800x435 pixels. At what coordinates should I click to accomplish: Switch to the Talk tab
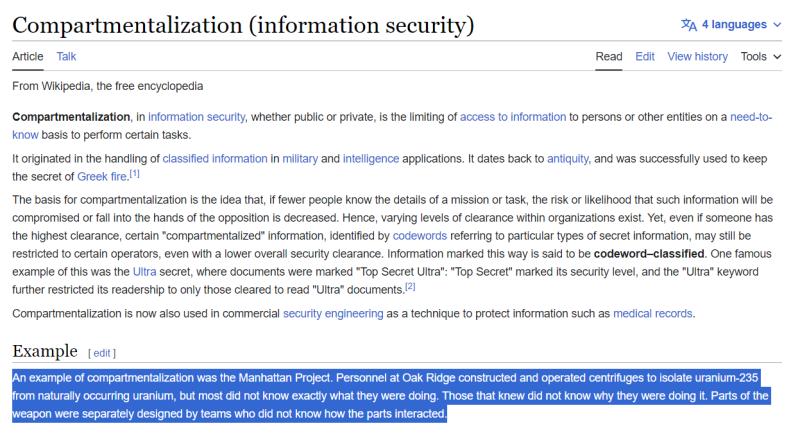pyautogui.click(x=66, y=57)
